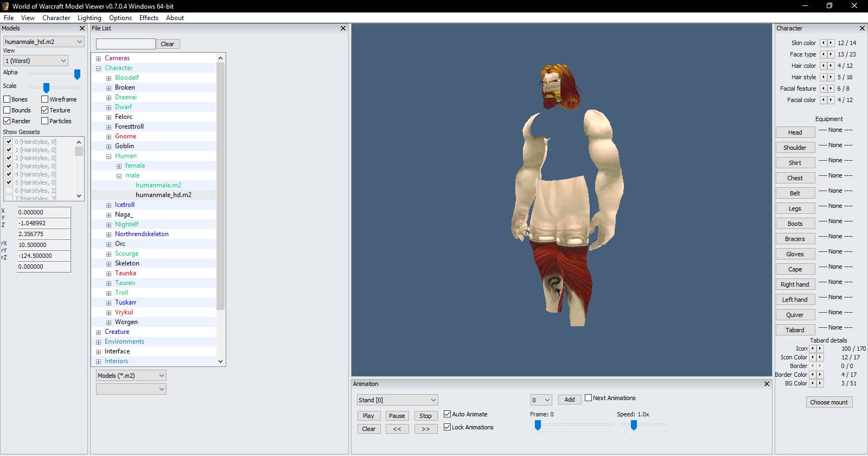868x456 pixels.
Task: Click the Choose mount button
Action: tap(828, 402)
